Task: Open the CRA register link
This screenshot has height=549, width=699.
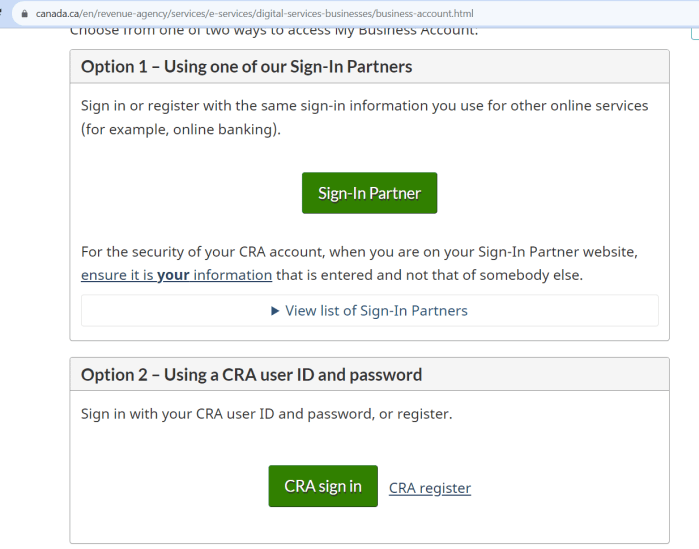Action: click(429, 488)
